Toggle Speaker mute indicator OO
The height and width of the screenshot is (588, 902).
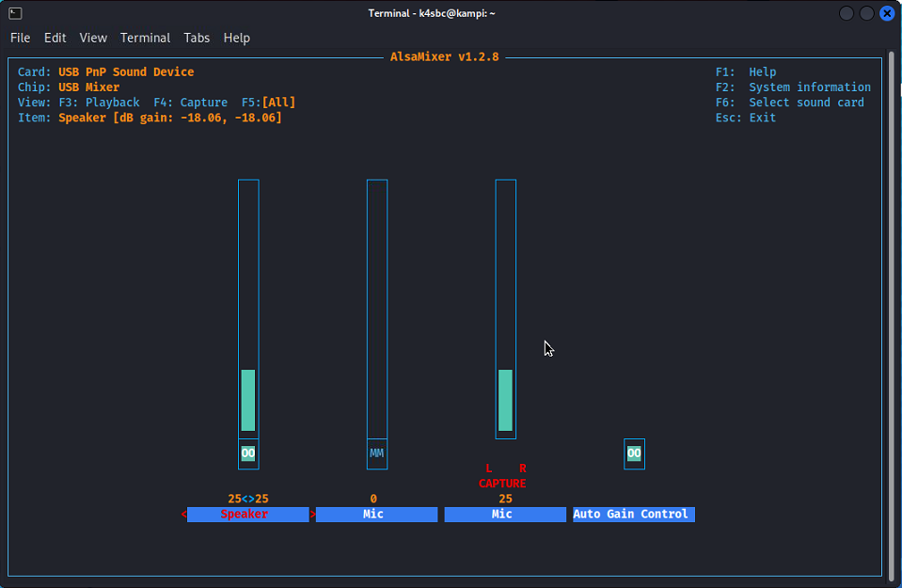pyautogui.click(x=248, y=453)
